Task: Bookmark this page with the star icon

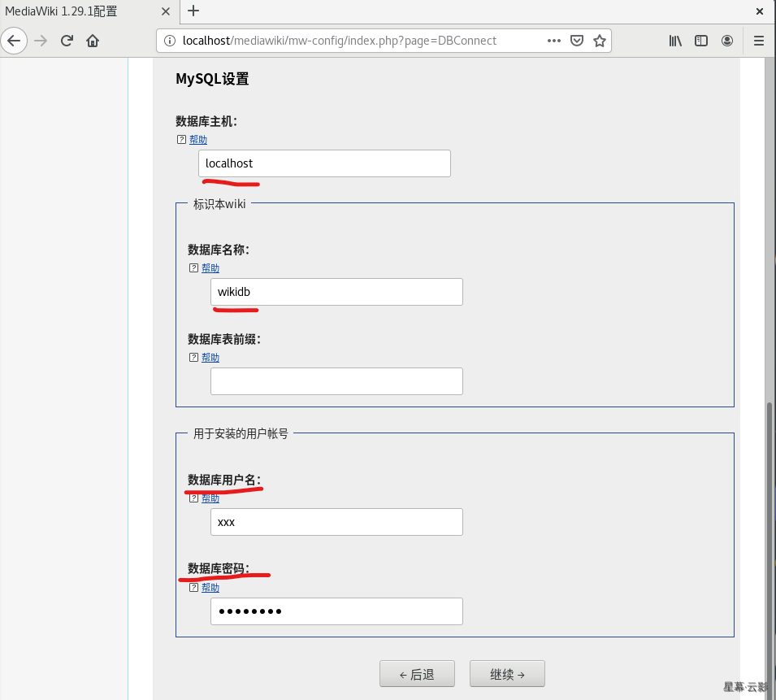Action: 600,41
